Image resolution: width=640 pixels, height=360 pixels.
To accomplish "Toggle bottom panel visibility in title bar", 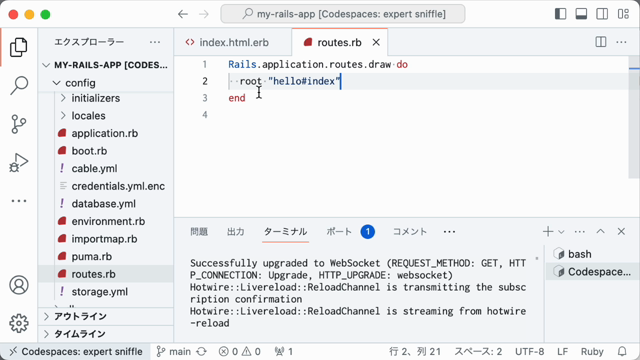I will [x=581, y=14].
